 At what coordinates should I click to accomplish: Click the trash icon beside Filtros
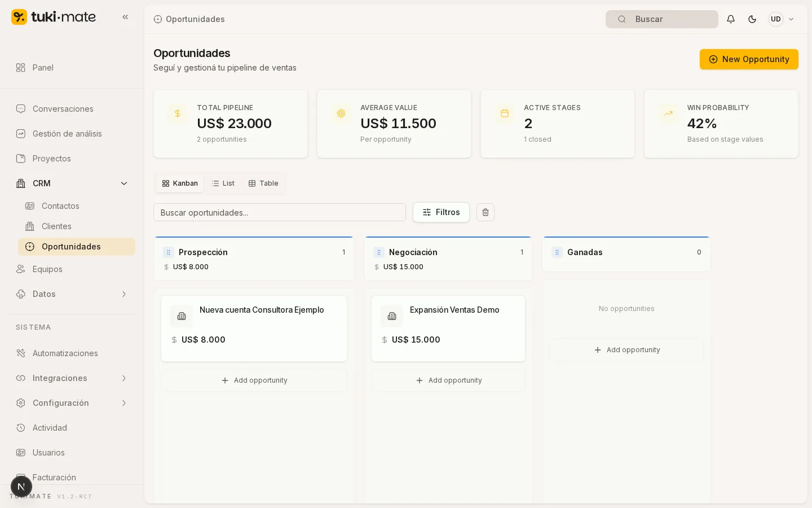[x=486, y=212]
